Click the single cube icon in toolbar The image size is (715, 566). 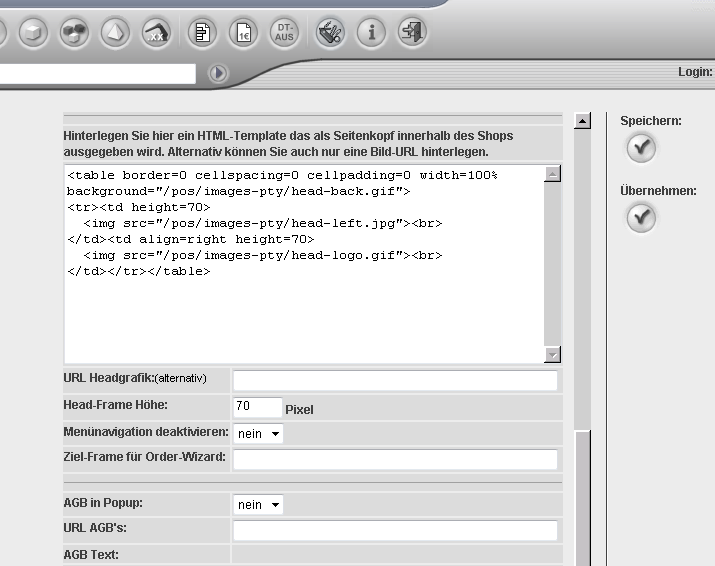tap(33, 33)
